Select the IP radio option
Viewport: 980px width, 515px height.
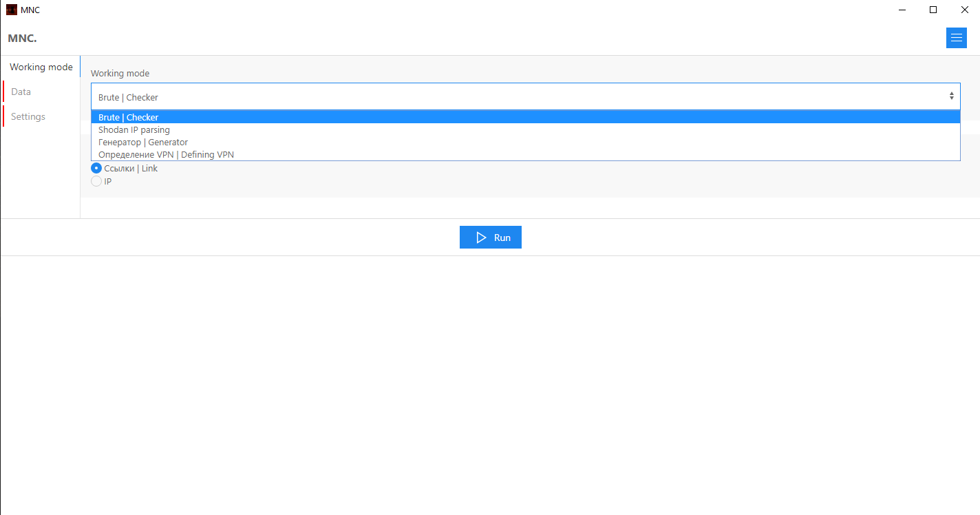click(96, 182)
